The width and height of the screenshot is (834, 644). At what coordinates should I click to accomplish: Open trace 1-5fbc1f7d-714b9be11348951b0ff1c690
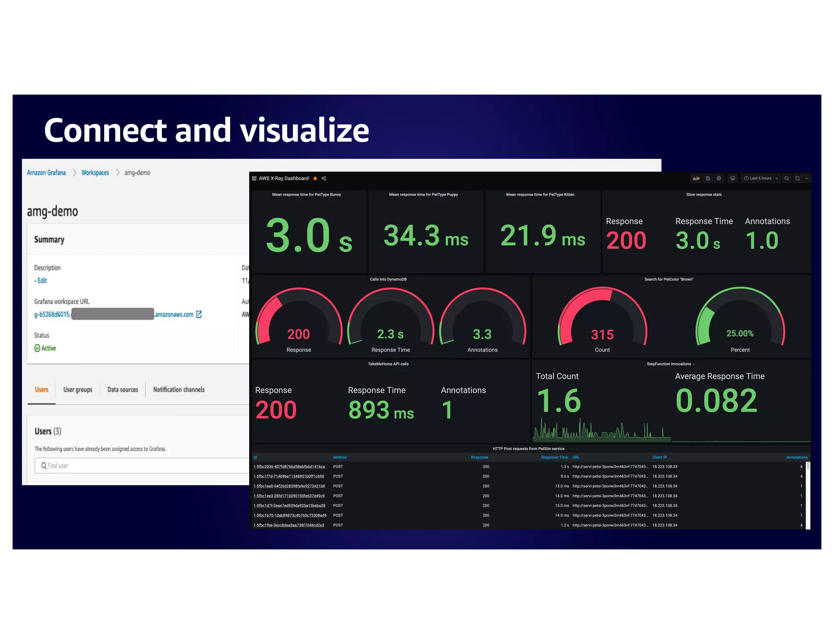(289, 476)
